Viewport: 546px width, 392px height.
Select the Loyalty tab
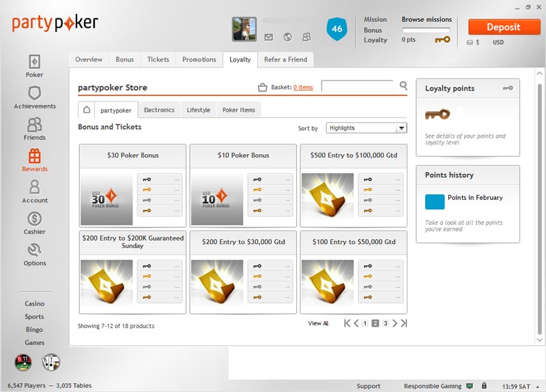pyautogui.click(x=240, y=59)
